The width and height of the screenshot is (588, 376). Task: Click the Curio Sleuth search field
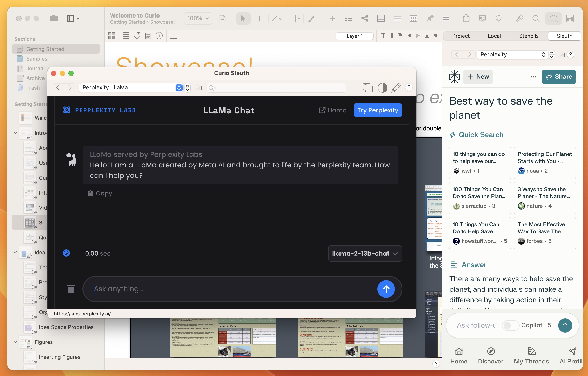tap(276, 88)
